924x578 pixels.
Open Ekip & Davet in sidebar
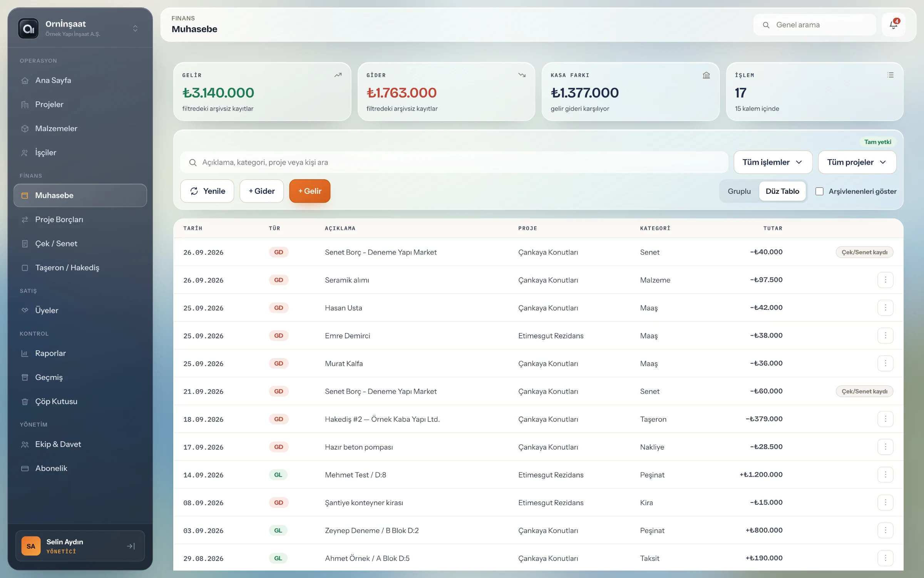[80, 444]
